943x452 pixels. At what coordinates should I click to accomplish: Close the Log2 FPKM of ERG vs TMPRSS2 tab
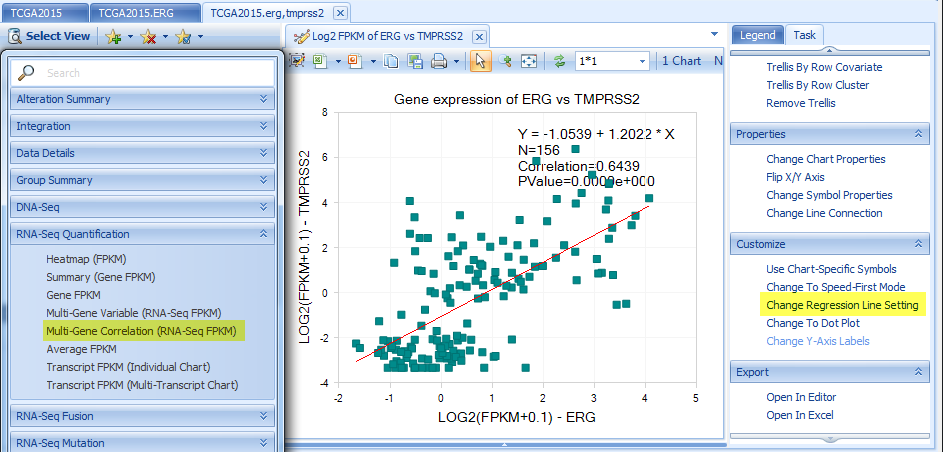click(x=479, y=37)
